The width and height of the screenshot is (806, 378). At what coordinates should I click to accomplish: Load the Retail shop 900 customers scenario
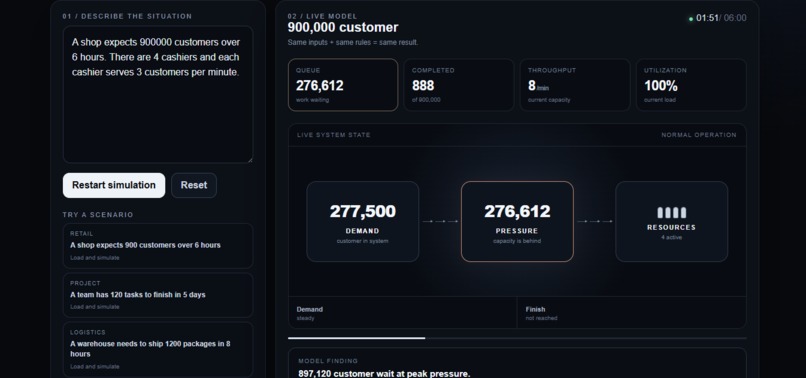pyautogui.click(x=158, y=246)
